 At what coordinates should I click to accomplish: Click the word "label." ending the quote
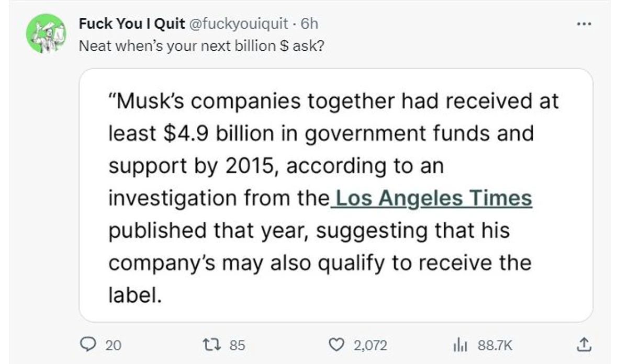pos(133,295)
